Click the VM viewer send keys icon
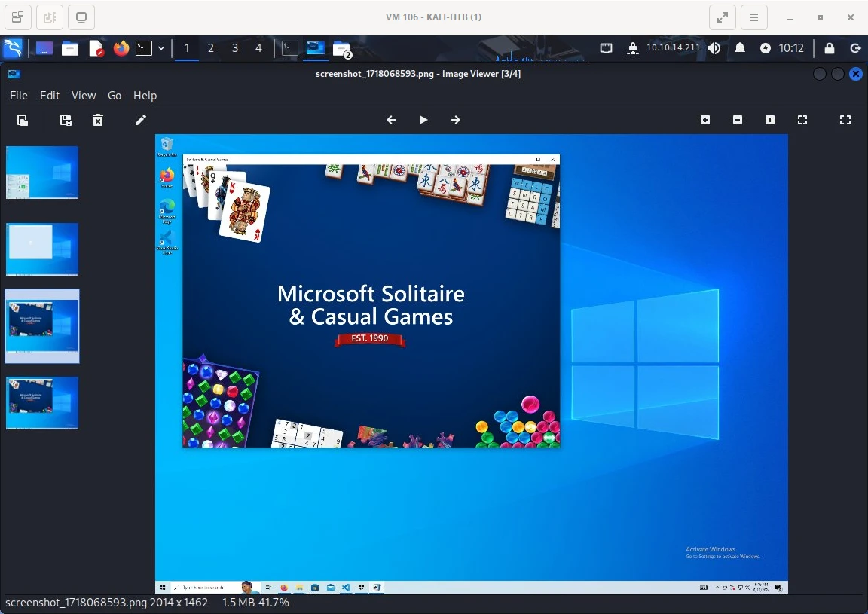868x614 pixels. coord(49,17)
